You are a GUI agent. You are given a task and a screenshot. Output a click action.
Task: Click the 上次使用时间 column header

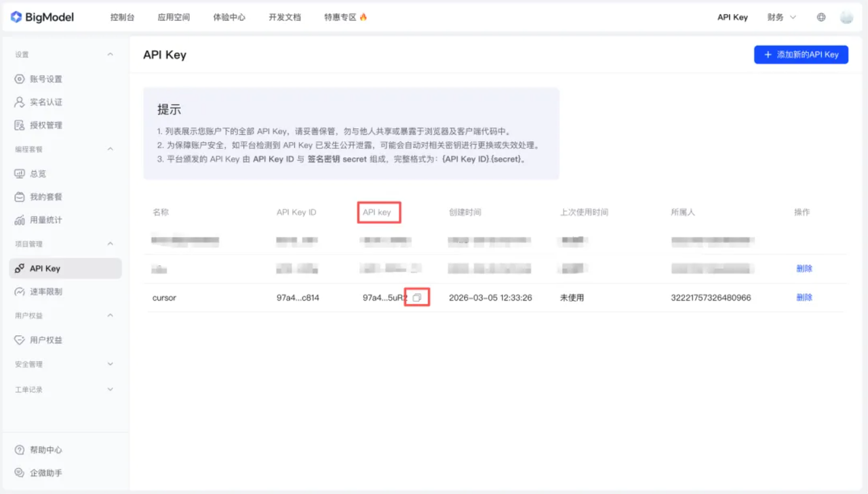pyautogui.click(x=584, y=212)
